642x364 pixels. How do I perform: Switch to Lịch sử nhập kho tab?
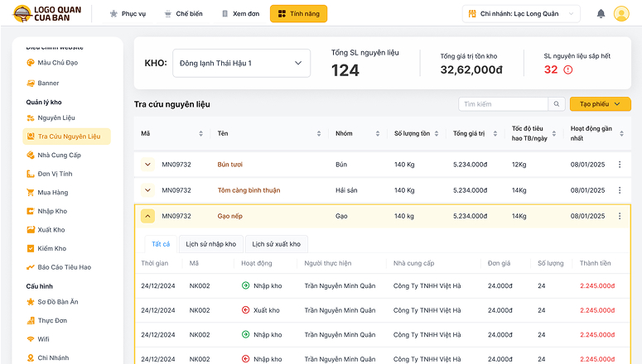click(x=210, y=244)
